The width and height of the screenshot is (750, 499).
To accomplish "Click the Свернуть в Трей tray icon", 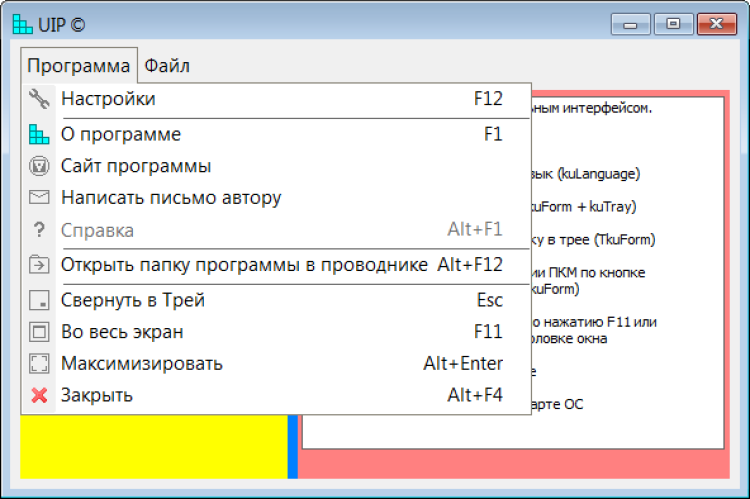I will tap(39, 300).
